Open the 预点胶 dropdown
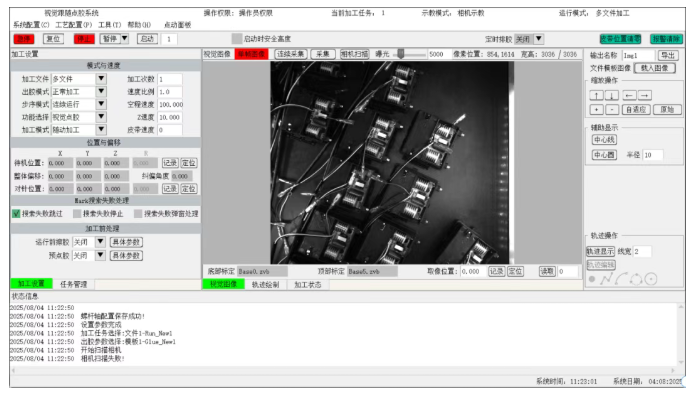 tap(100, 255)
